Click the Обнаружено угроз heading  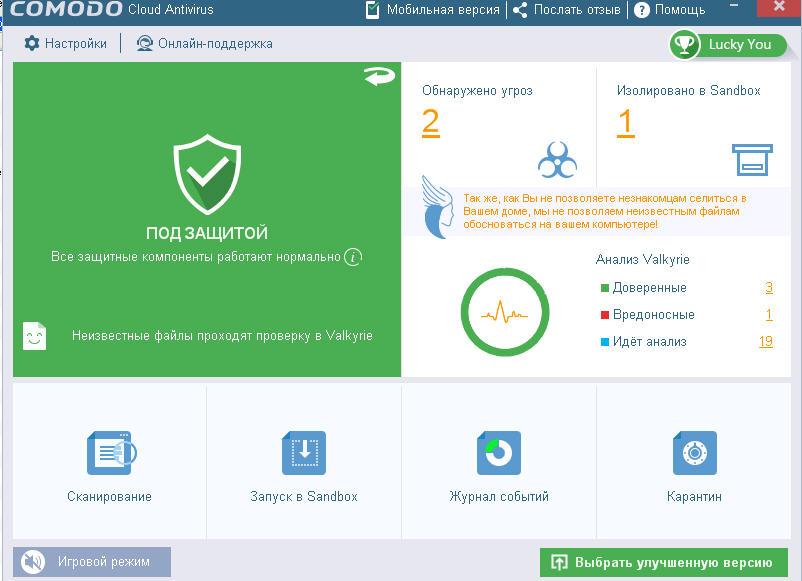point(477,91)
